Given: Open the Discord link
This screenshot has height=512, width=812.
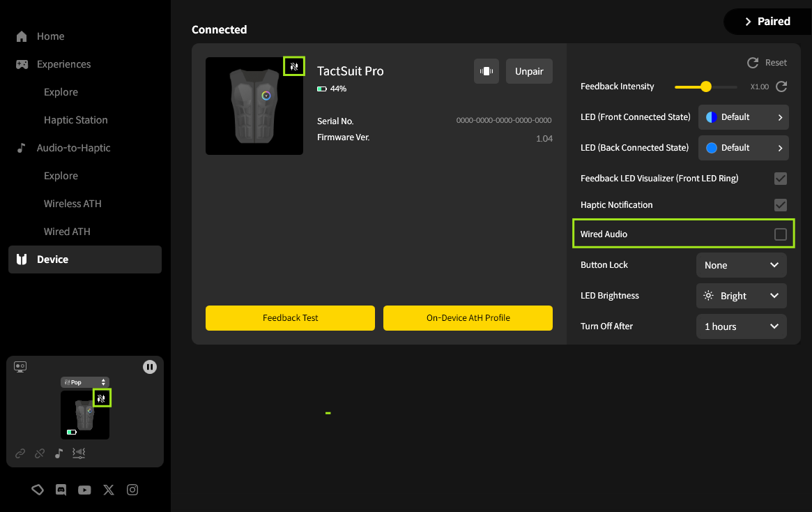Looking at the screenshot, I should 61,490.
